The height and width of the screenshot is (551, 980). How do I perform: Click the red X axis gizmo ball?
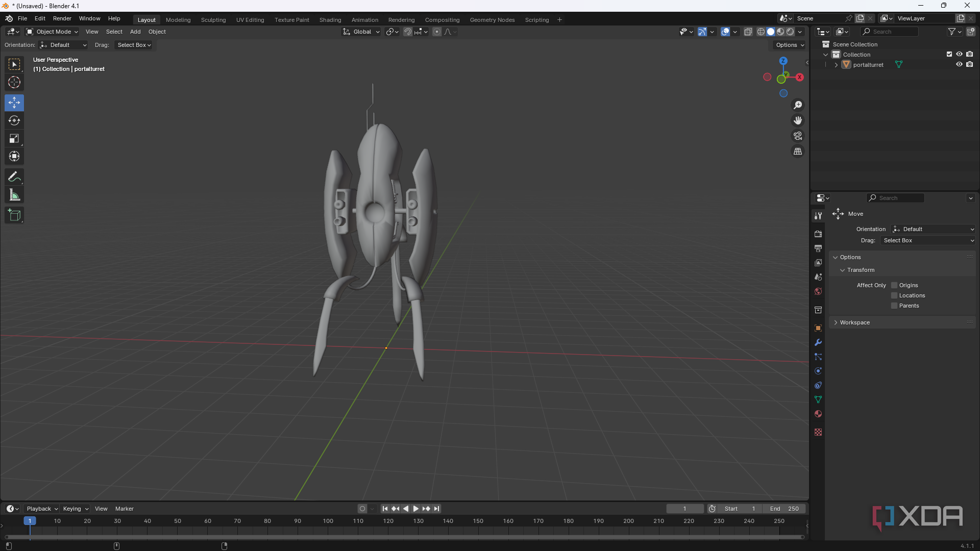pyautogui.click(x=799, y=77)
